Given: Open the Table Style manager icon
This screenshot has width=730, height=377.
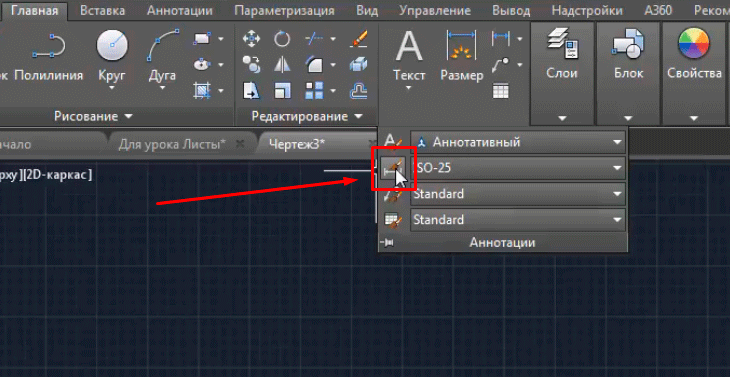Looking at the screenshot, I should coord(394,220).
